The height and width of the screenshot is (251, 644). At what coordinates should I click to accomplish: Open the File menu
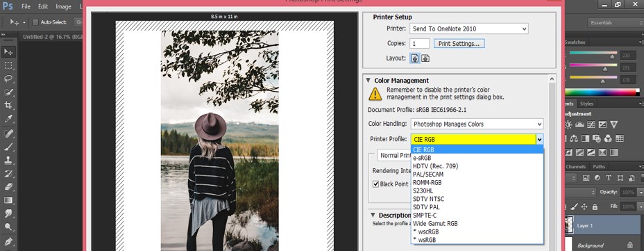(x=26, y=6)
